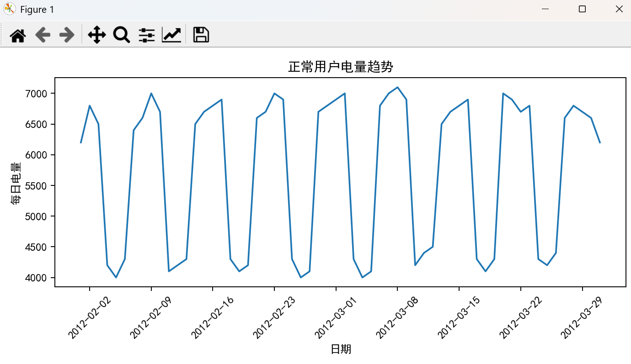Click date tick label 2012-03-22

click(x=520, y=317)
